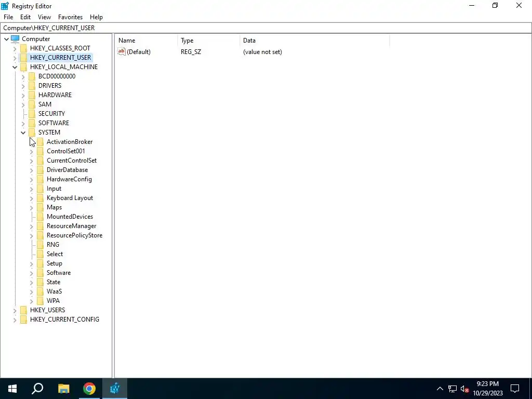The width and height of the screenshot is (532, 399).
Task: Expand the BCD00000000 key arrow
Action: tap(23, 77)
